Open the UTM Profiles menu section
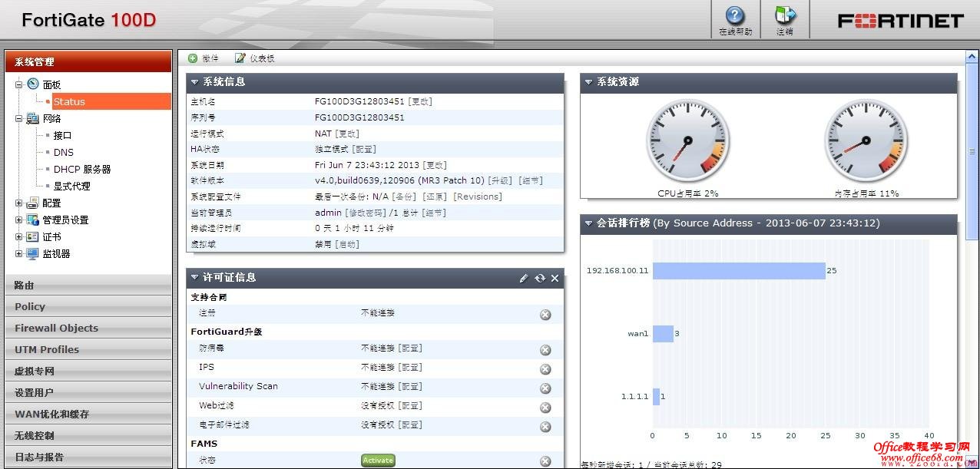Viewport: 980px width, 469px height. pos(88,349)
